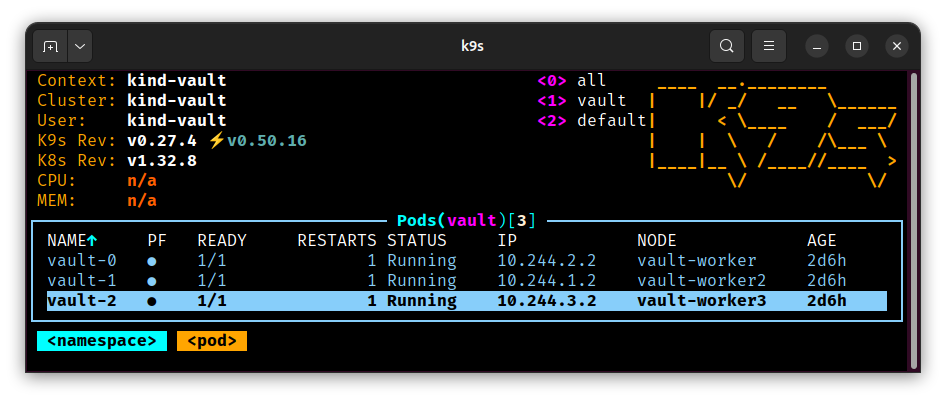The width and height of the screenshot is (946, 401).
Task: Close the k9s terminal window
Action: [897, 46]
